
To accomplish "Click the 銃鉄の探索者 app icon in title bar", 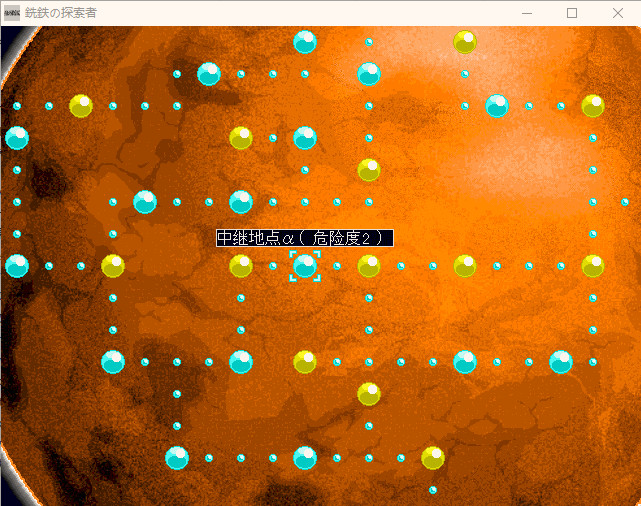I will 13,13.
